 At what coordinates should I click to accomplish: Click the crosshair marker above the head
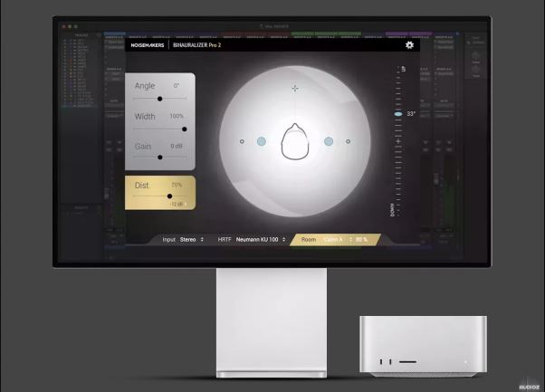pyautogui.click(x=295, y=89)
